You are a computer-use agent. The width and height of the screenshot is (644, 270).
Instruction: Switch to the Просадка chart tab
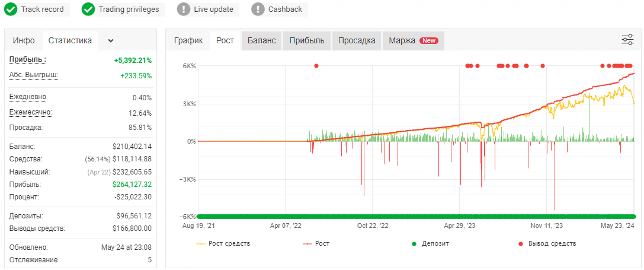point(357,41)
